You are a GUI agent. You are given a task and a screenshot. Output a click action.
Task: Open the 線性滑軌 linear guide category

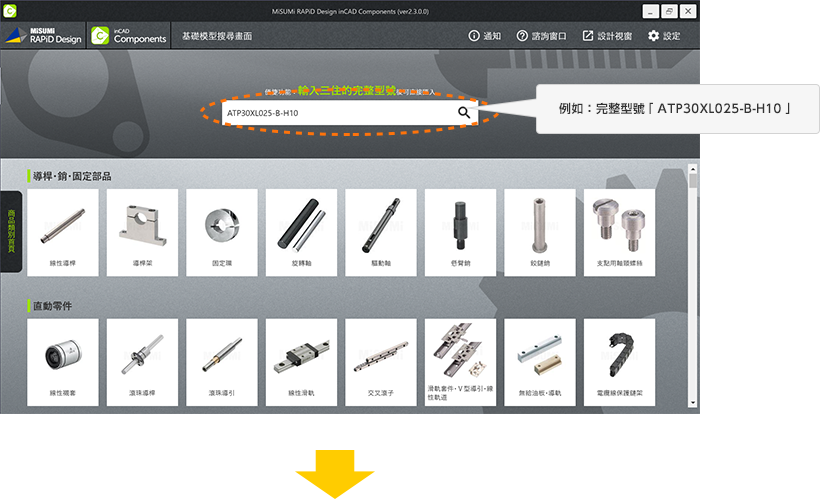click(x=301, y=362)
